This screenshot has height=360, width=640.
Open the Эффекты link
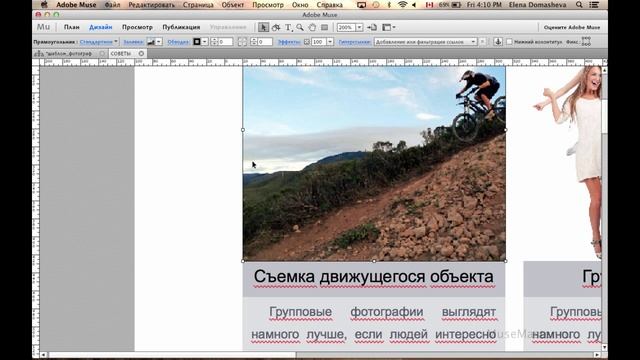pos(289,42)
